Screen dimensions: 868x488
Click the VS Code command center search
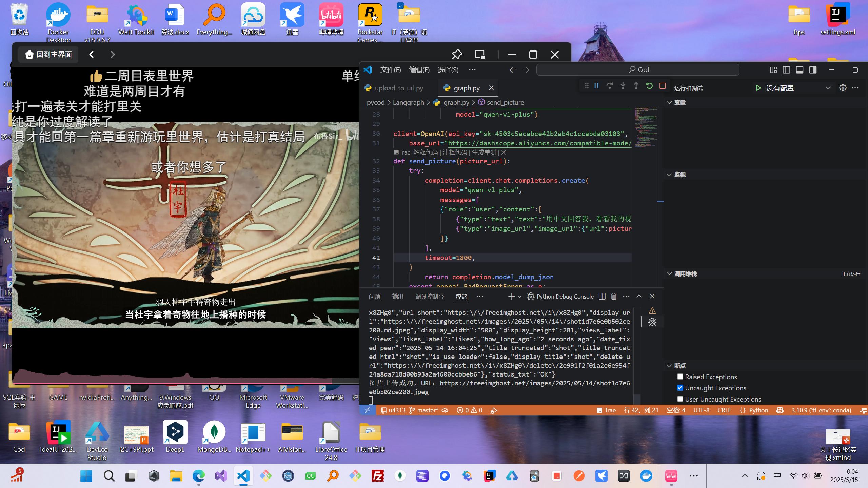pyautogui.click(x=638, y=70)
